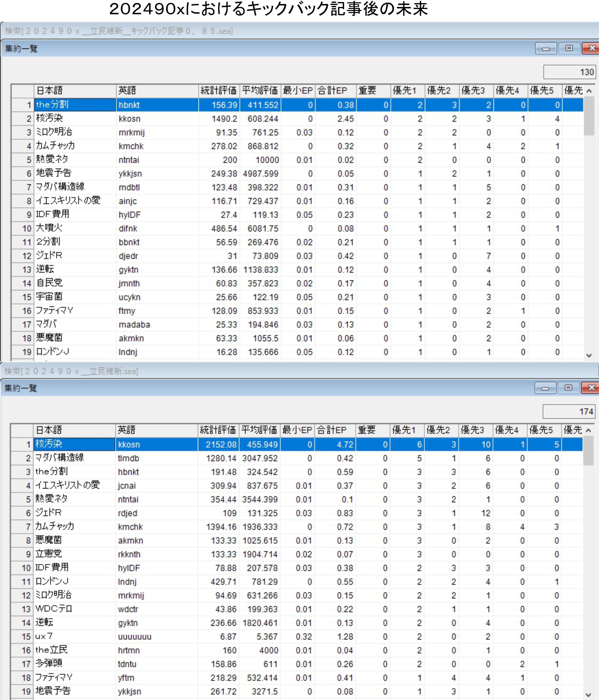Viewport: 599px width, 700px height.
Task: Minimize the lower 集約一覧 window
Action: click(545, 388)
